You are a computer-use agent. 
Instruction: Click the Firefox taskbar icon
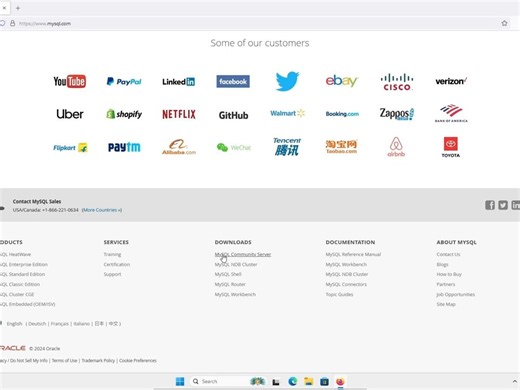[340, 381]
